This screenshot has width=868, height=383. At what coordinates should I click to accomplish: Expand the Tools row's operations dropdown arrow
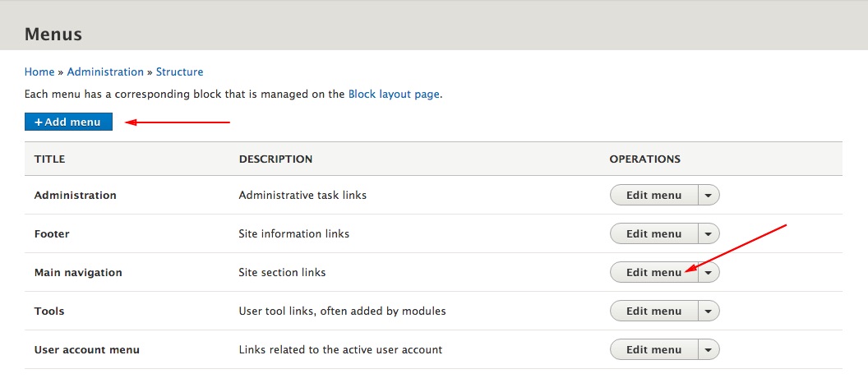click(x=709, y=311)
